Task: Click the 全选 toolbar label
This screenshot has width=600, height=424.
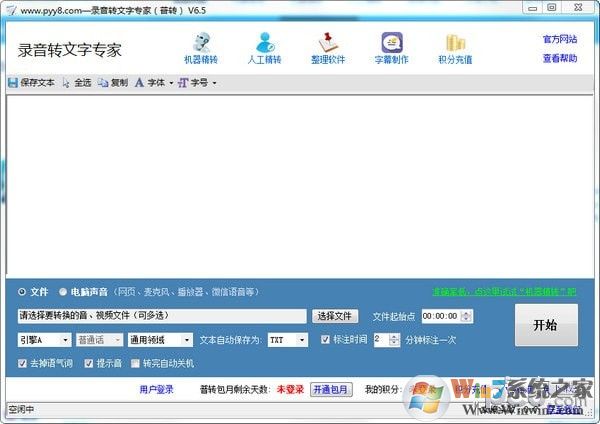Action: [83, 83]
